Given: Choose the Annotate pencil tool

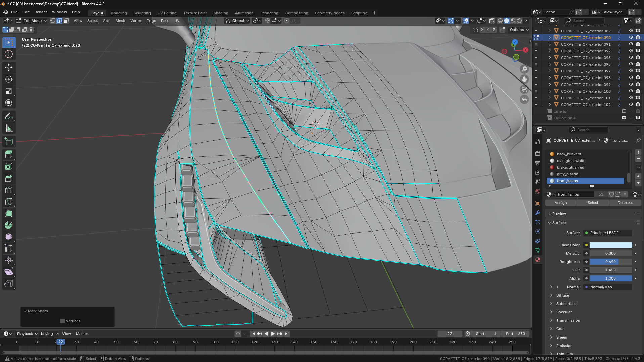Looking at the screenshot, I should (x=9, y=116).
